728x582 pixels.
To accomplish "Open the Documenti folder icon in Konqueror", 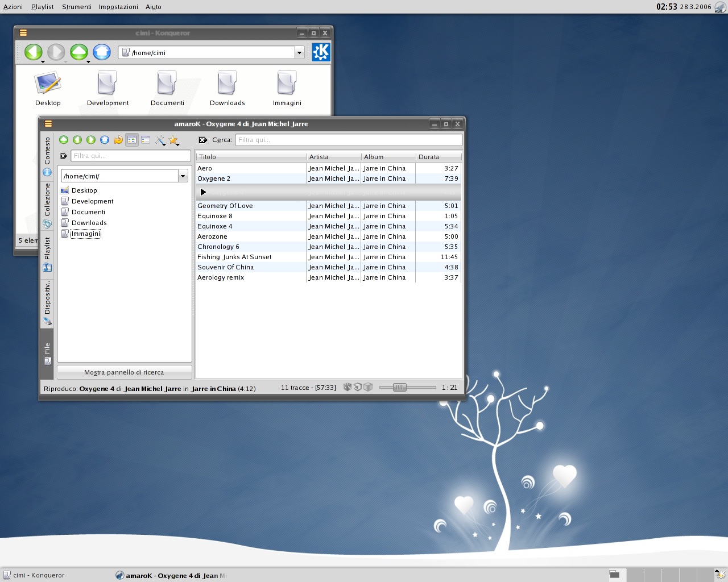I will pos(167,89).
